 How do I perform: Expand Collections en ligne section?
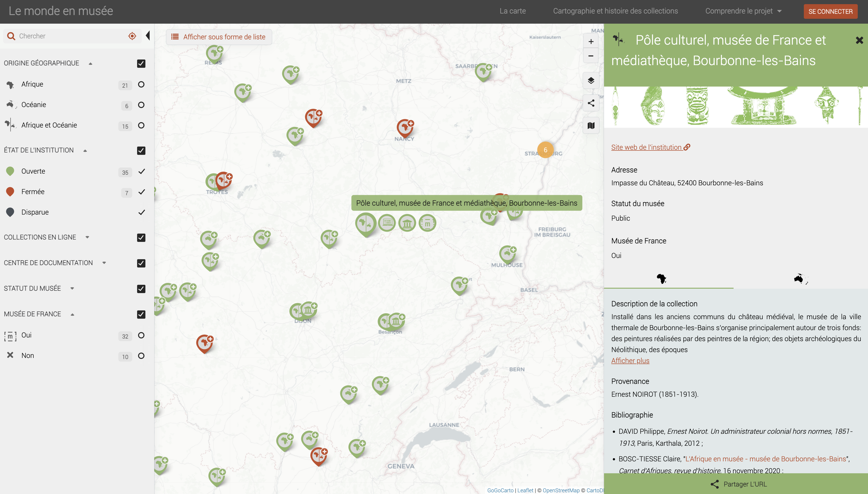coord(87,237)
